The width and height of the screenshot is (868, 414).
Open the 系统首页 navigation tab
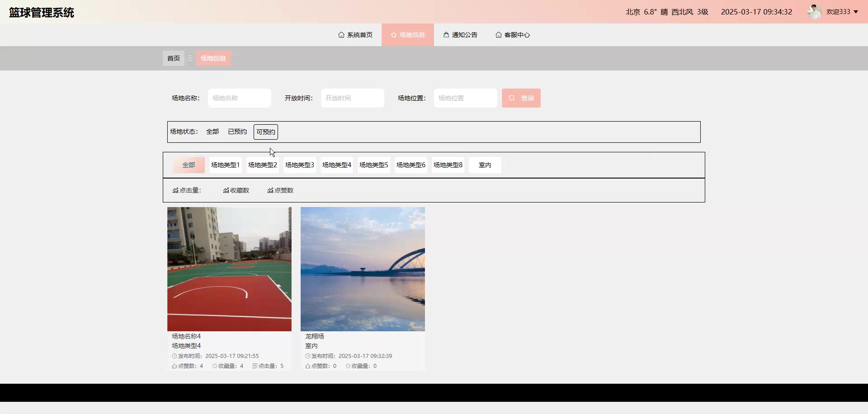click(355, 35)
